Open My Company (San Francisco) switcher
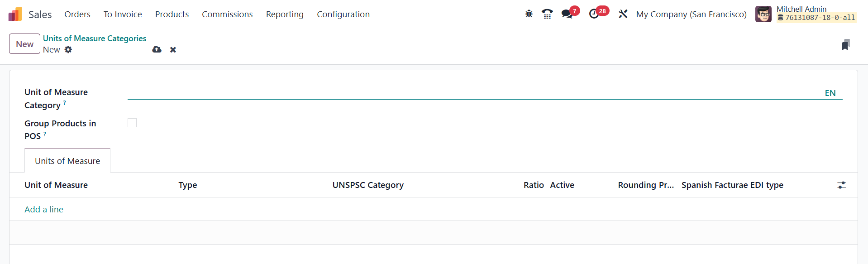 (x=691, y=14)
